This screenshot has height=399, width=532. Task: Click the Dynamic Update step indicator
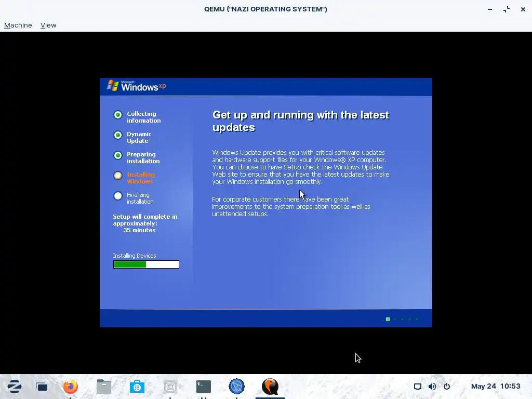tap(118, 136)
